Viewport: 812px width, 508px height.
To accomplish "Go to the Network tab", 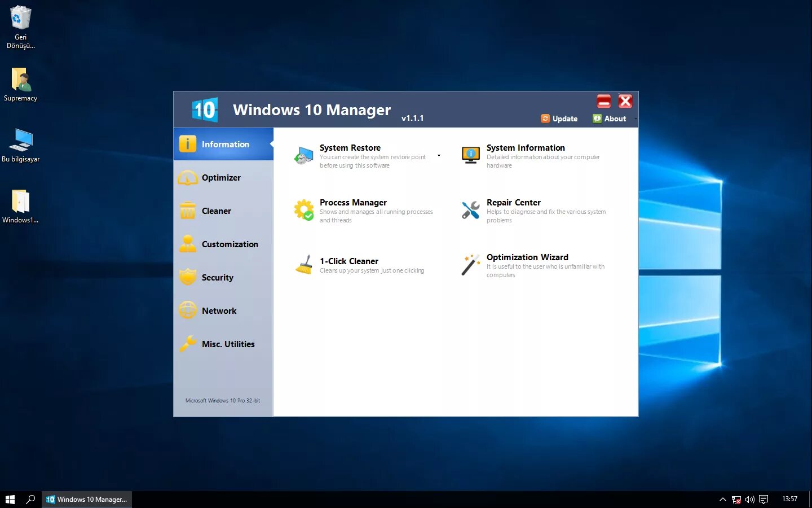I will (224, 310).
